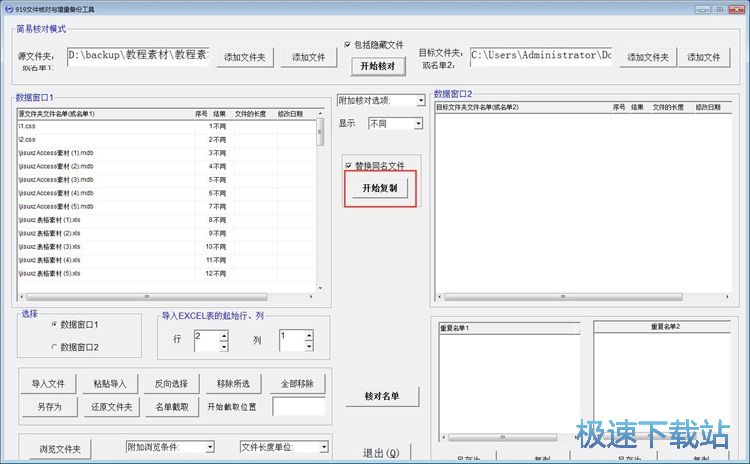Click the scroll-up arrow of 数据窗口1 list
Viewport: 750px width, 464px height.
point(320,113)
